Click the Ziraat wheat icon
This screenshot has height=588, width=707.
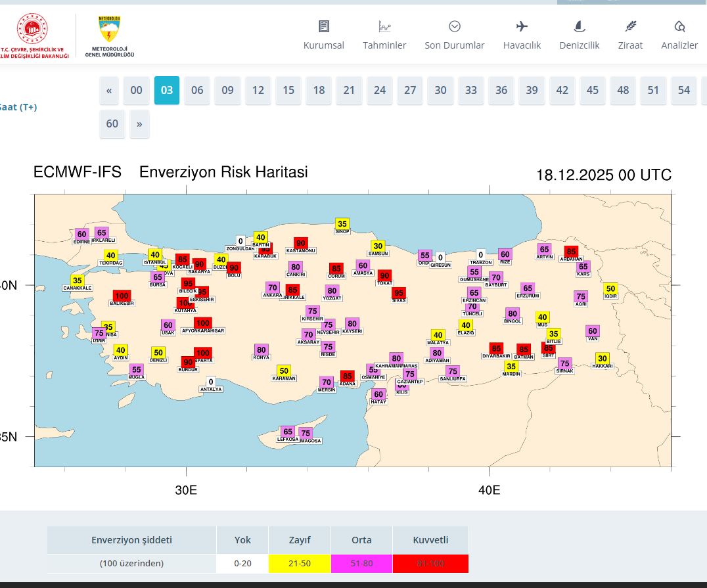tap(630, 26)
